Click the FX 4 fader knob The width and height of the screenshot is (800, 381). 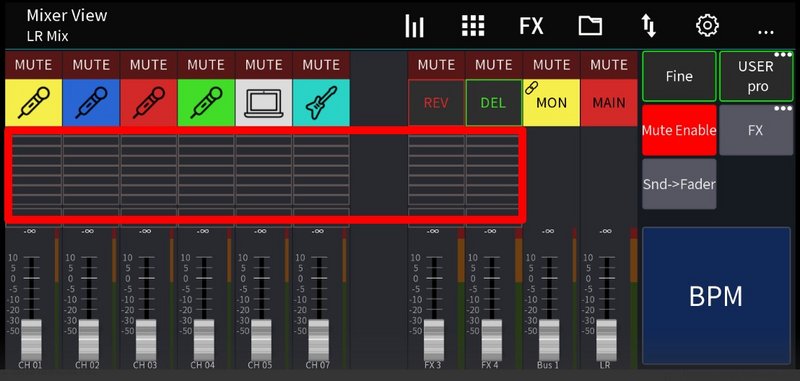click(x=492, y=340)
